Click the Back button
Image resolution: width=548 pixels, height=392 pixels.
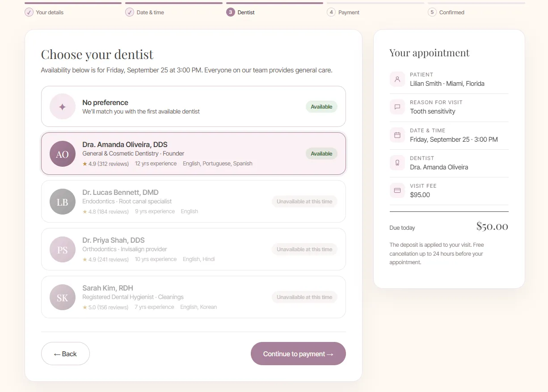(x=65, y=354)
